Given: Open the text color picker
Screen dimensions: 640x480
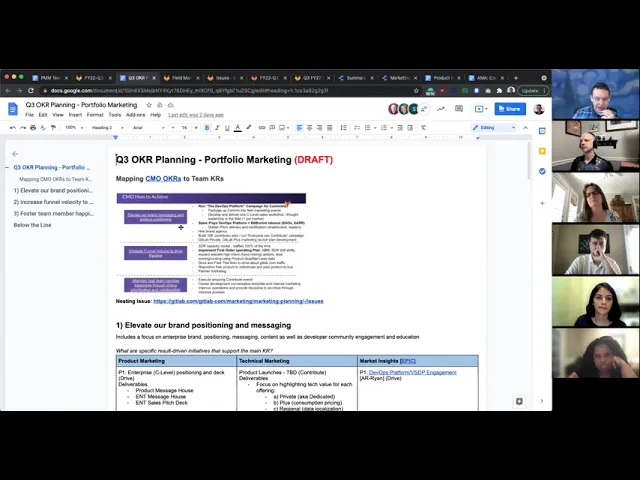Looking at the screenshot, I should [x=238, y=128].
